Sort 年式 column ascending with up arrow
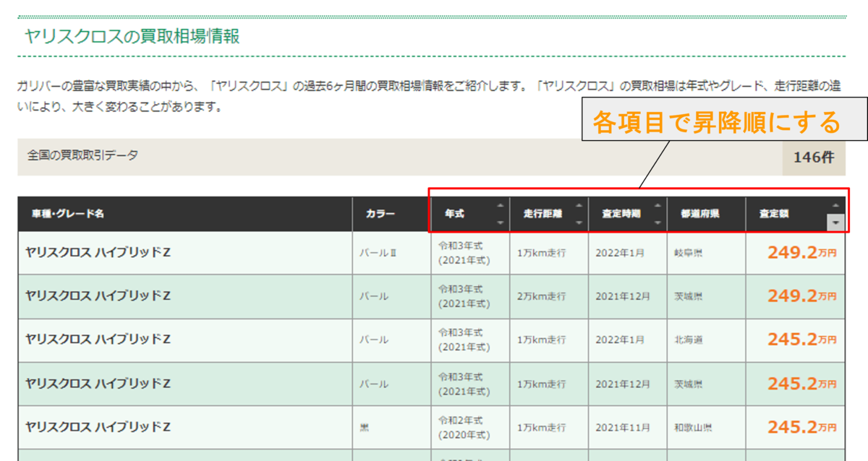Viewport: 868px width, 461px height. click(x=500, y=205)
